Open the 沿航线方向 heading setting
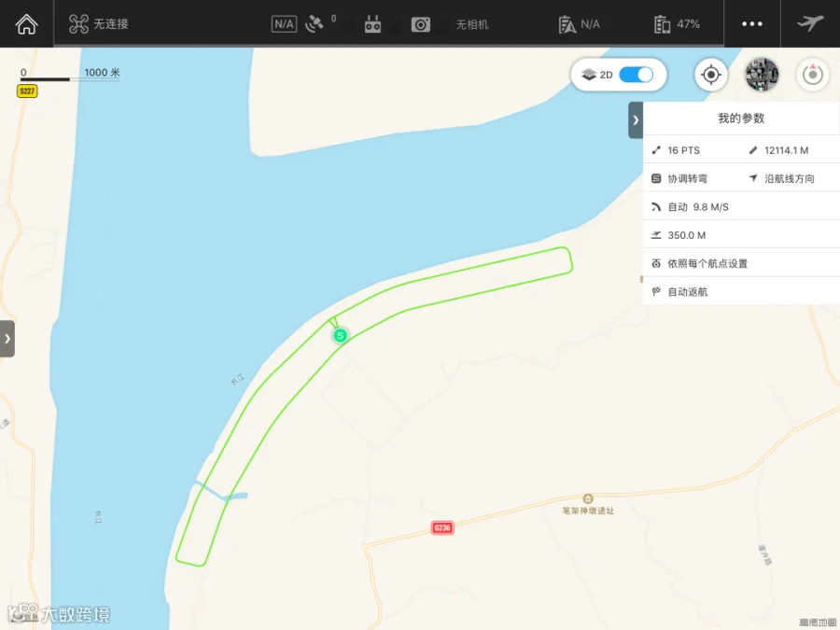 point(791,178)
